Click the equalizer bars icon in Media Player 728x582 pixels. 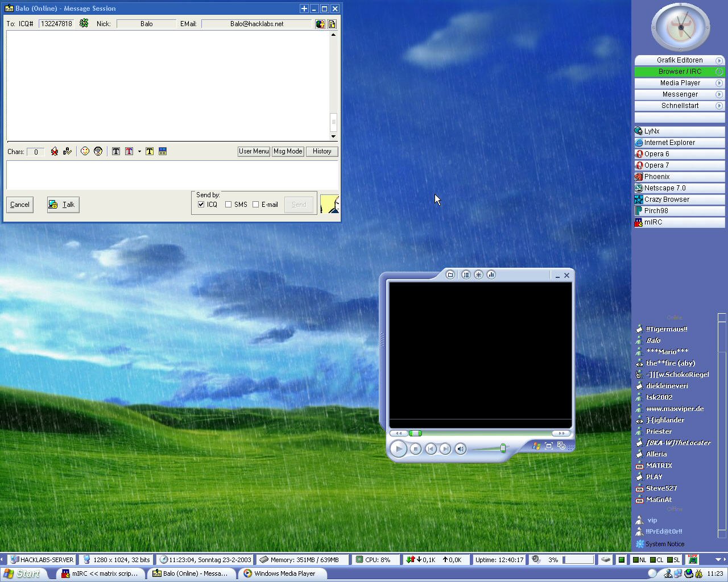coord(491,275)
